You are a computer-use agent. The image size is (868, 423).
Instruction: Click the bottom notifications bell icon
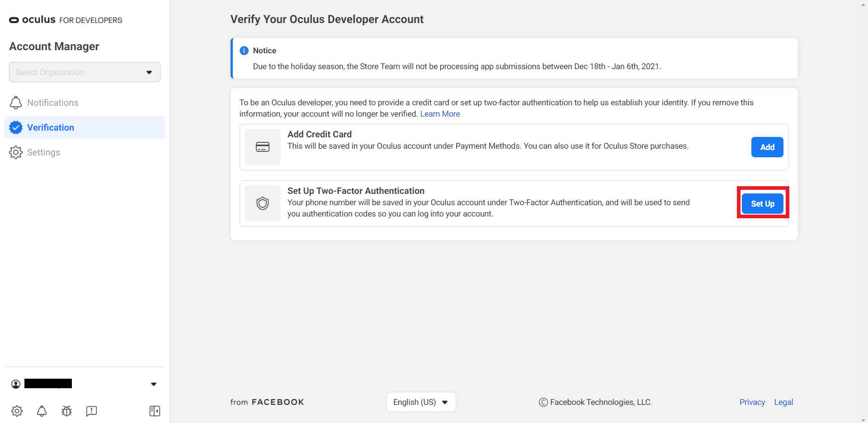pos(42,411)
